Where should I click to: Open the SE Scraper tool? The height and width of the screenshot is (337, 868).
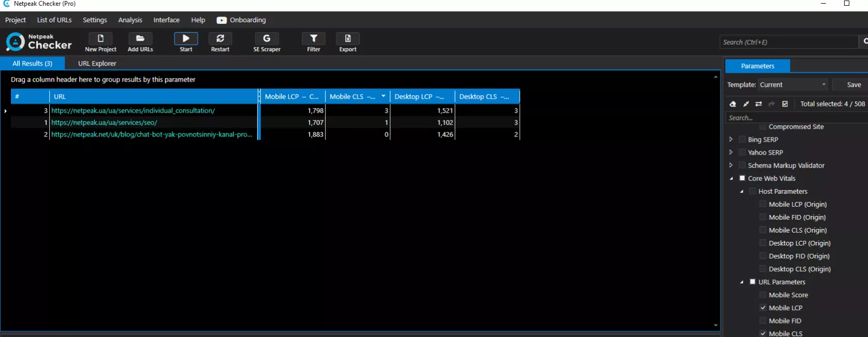click(x=267, y=42)
